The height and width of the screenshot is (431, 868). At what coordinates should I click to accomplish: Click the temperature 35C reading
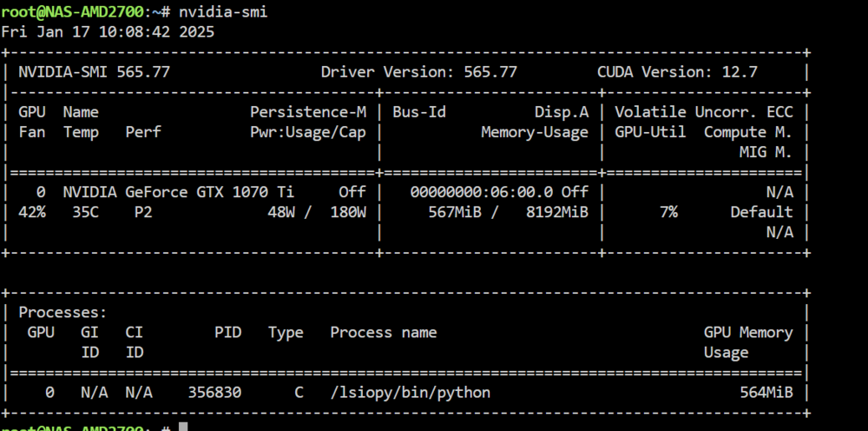tap(86, 212)
